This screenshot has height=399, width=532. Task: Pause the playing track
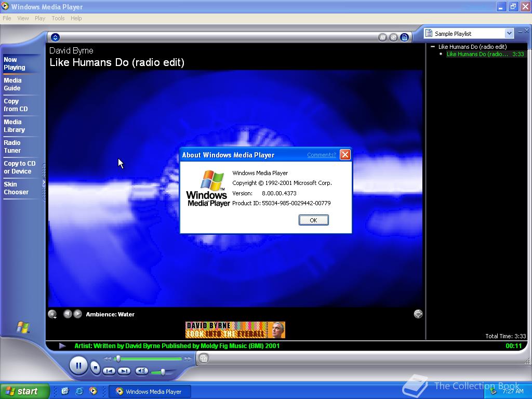coord(78,366)
